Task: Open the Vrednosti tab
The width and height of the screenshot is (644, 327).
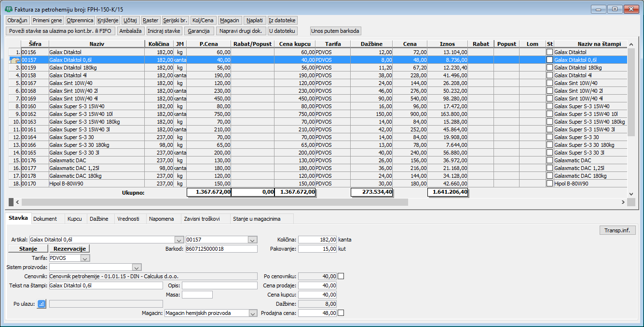Action: click(x=128, y=219)
